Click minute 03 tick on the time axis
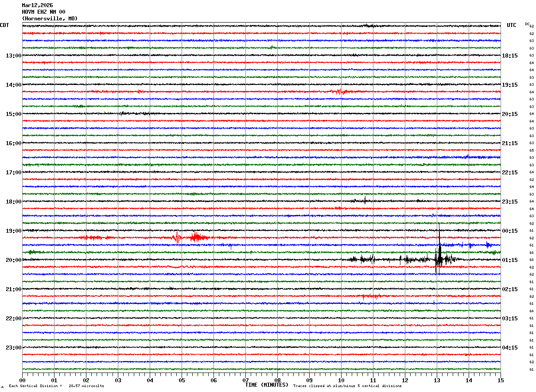Viewport: 536px width, 392px height. coord(118,380)
